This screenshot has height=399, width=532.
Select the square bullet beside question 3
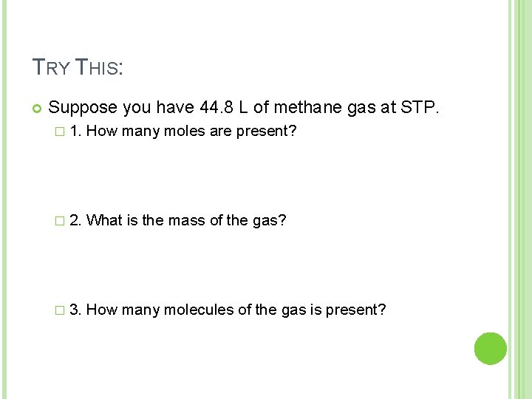click(x=60, y=310)
